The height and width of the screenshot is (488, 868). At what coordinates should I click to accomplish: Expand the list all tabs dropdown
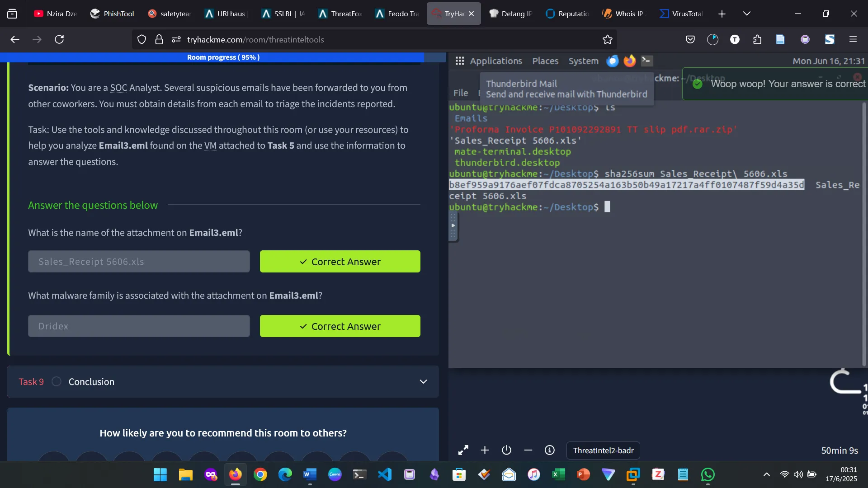tap(747, 14)
